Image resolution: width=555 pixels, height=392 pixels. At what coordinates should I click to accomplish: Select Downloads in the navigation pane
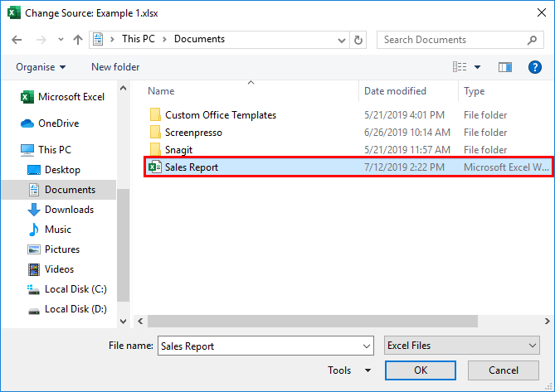[x=69, y=210]
